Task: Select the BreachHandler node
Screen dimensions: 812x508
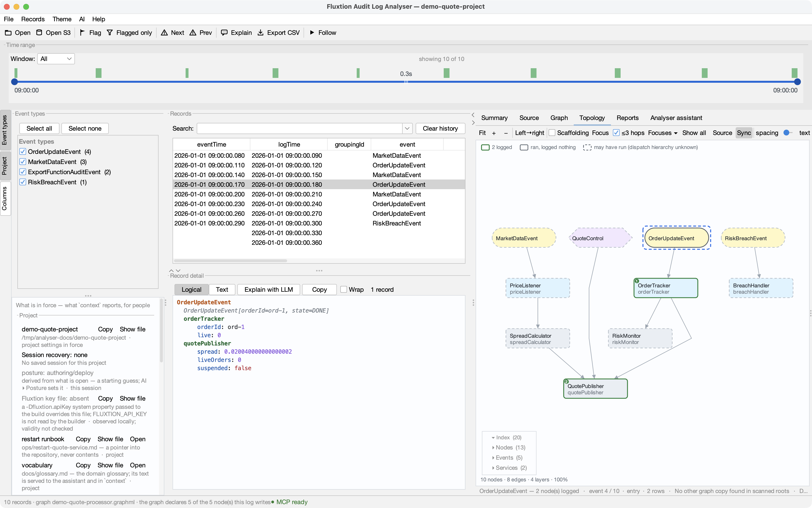Action: (x=761, y=288)
